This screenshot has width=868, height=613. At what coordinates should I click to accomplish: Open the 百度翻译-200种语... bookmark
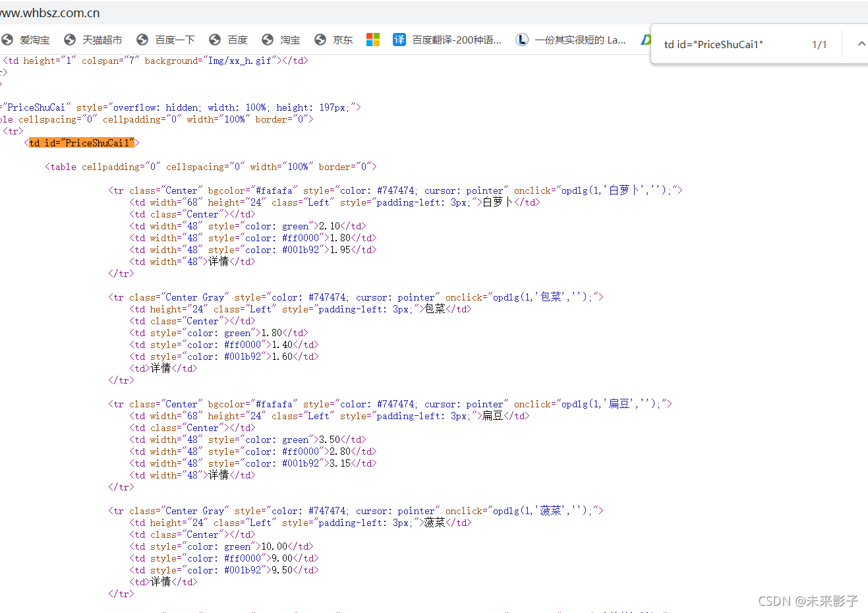click(448, 40)
